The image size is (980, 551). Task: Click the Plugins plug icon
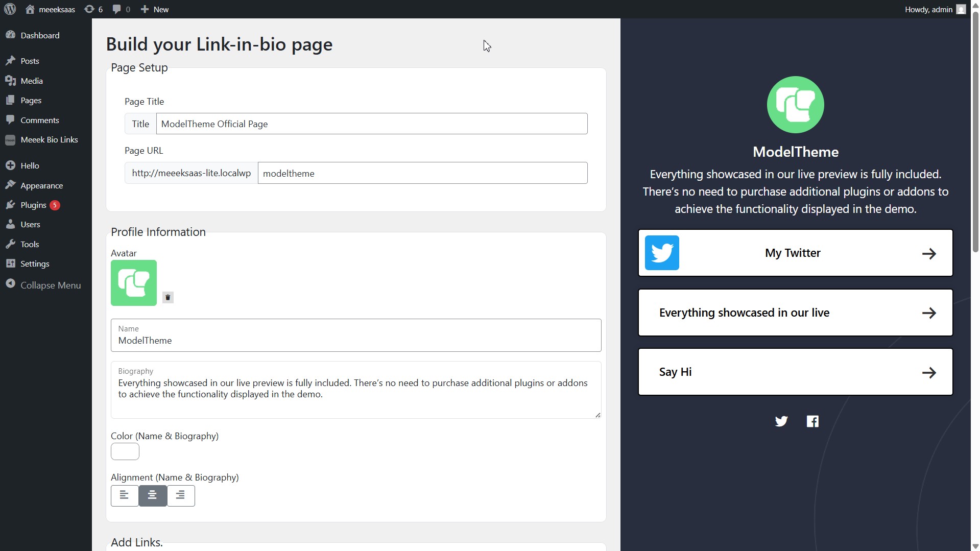[10, 205]
